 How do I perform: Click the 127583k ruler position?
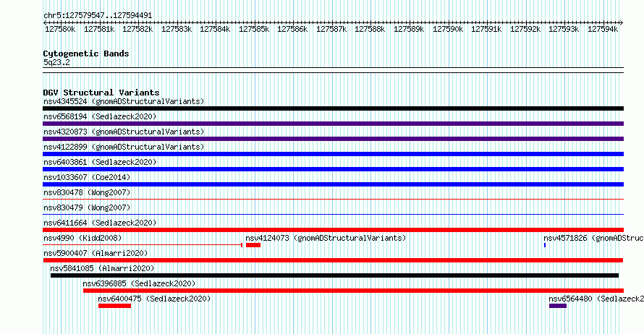[x=177, y=29]
